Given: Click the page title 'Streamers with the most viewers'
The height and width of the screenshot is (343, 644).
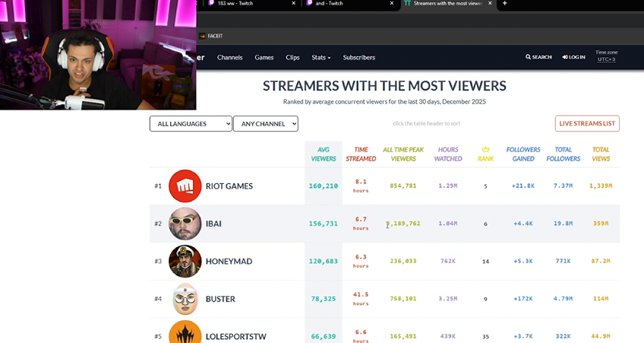Looking at the screenshot, I should (384, 86).
